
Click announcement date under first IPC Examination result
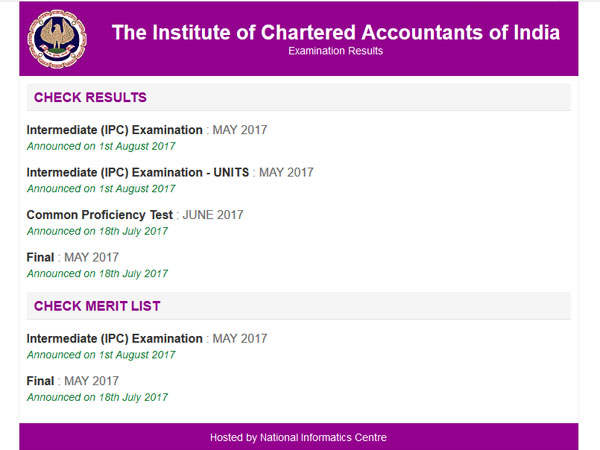[x=100, y=146]
